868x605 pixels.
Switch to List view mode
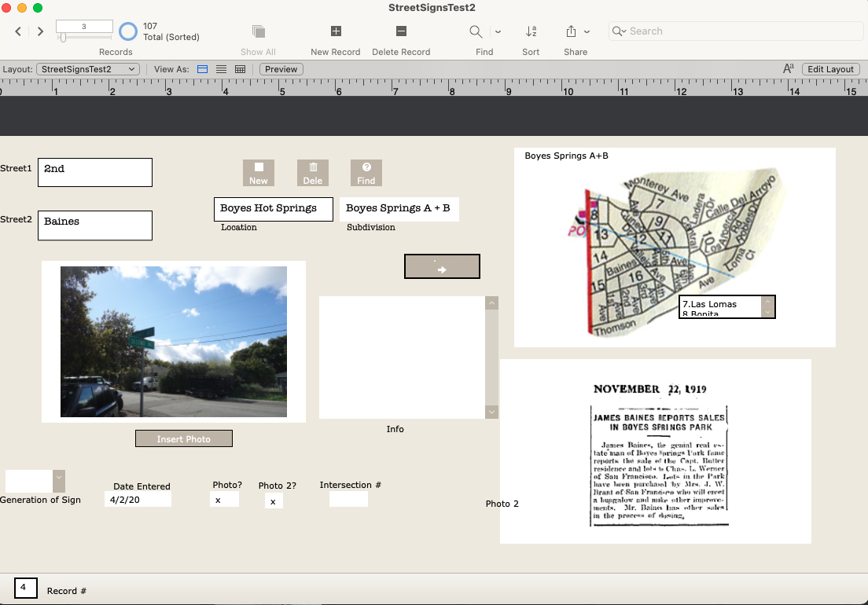tap(221, 69)
